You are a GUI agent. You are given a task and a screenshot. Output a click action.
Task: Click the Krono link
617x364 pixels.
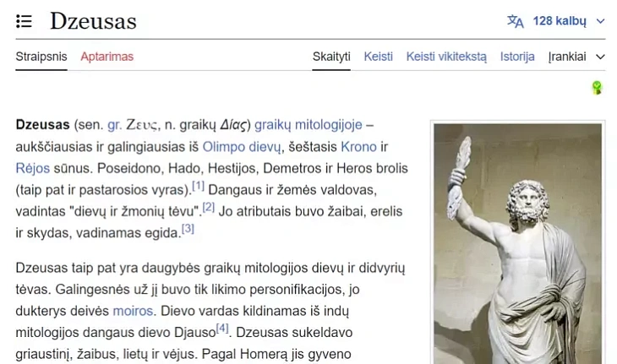coord(358,147)
